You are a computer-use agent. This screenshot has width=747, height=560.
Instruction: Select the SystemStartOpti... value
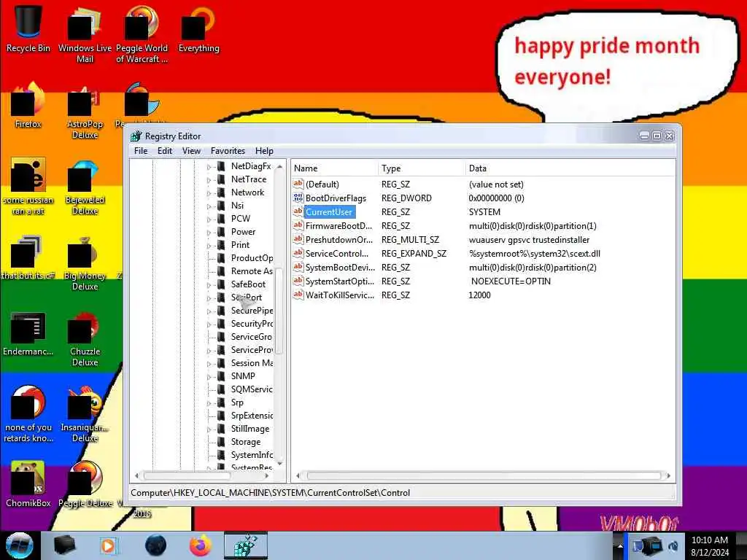click(x=340, y=281)
